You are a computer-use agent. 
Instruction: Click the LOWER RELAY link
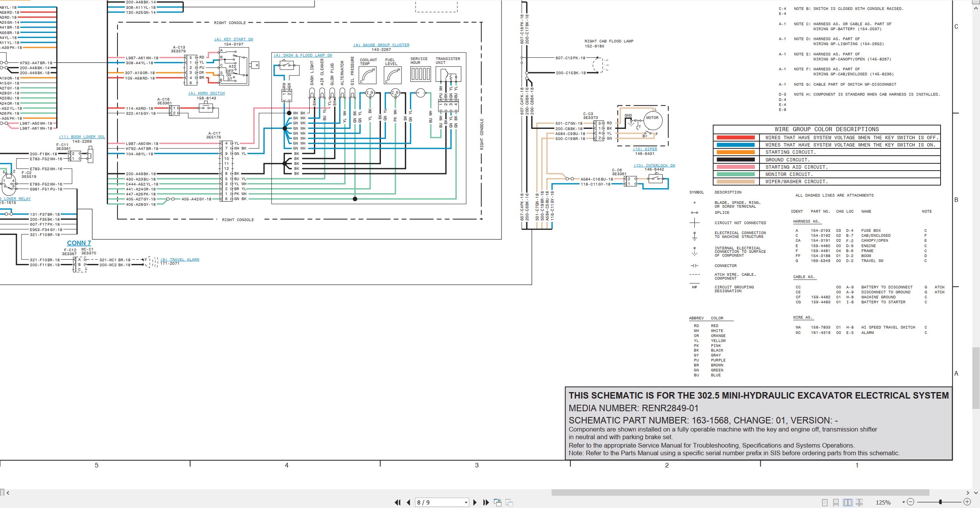tap(15, 199)
